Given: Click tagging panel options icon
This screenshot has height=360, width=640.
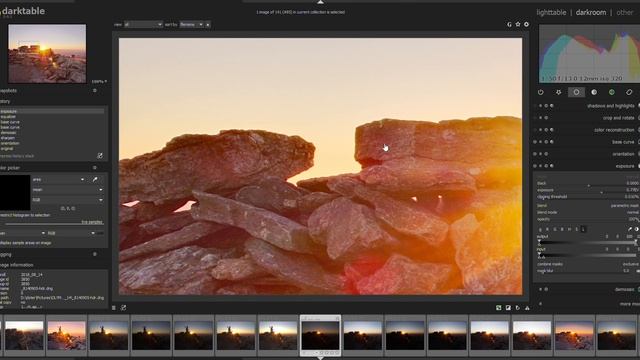Looking at the screenshot, I should click(95, 254).
